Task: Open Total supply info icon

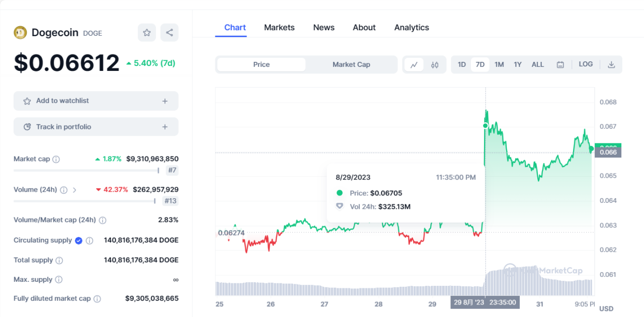Action: [59, 261]
